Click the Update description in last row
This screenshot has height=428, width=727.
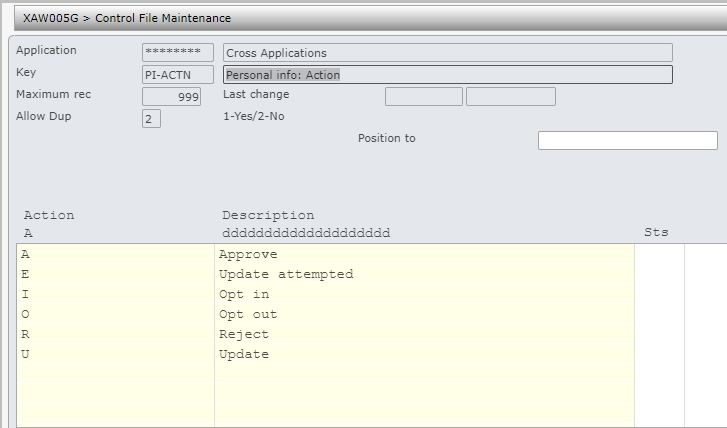coord(244,354)
